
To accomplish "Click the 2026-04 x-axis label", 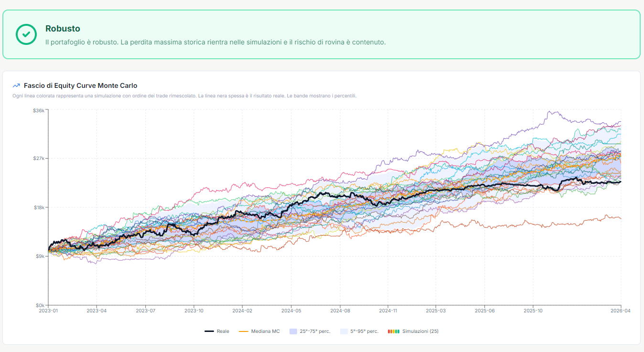I will (621, 310).
